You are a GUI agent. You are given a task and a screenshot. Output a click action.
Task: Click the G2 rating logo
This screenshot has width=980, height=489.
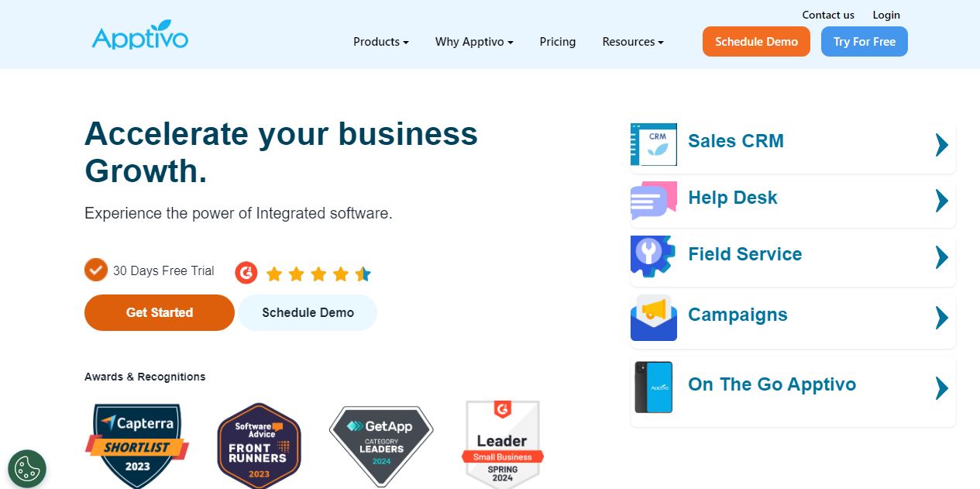coord(246,272)
